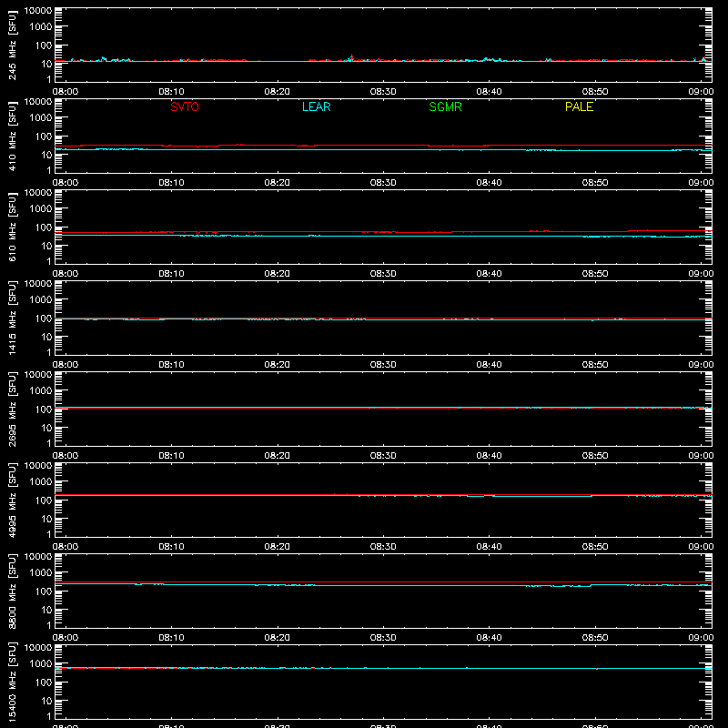Click the 08:10 label under the 410 MHz plot
Image resolution: width=728 pixels, height=728 pixels.
[x=171, y=183]
